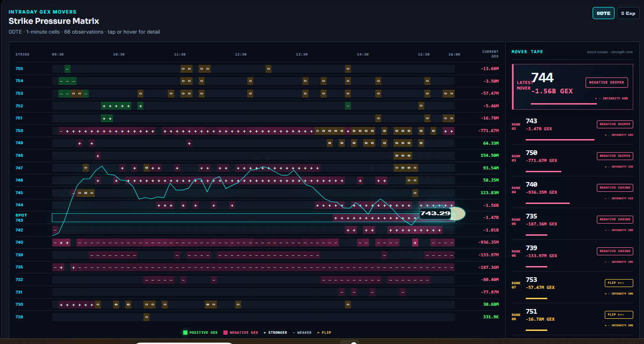This screenshot has height=344, width=644.
Task: Click the NEGATIVE DEEPER badge for rank 03 750
Action: pyautogui.click(x=615, y=156)
